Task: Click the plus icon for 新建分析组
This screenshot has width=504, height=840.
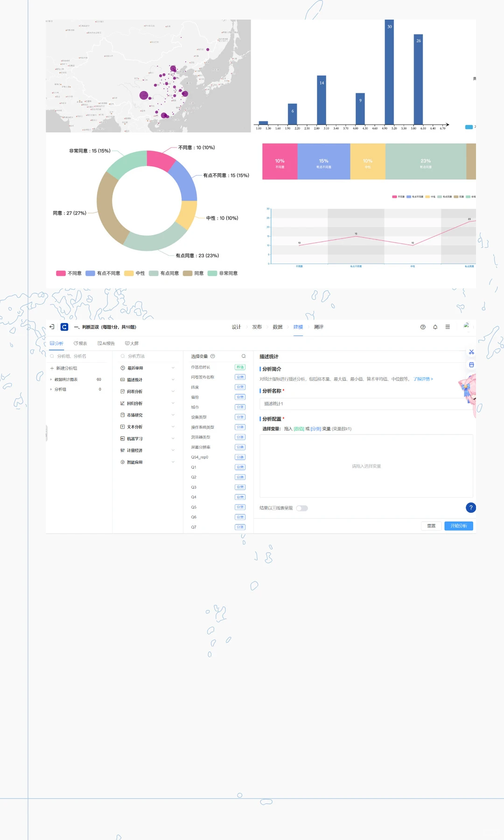Action: (52, 368)
